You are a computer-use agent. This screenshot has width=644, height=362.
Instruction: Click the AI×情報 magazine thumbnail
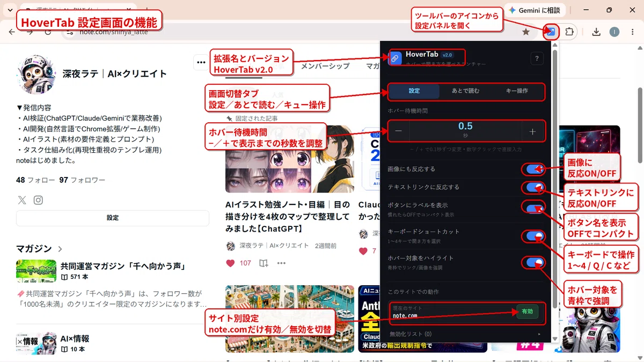[36, 343]
